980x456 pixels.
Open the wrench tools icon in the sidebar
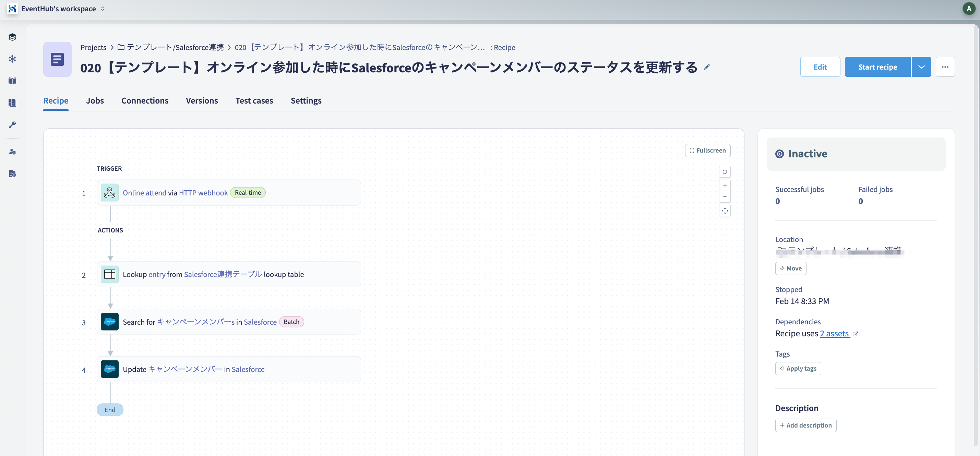(x=12, y=125)
